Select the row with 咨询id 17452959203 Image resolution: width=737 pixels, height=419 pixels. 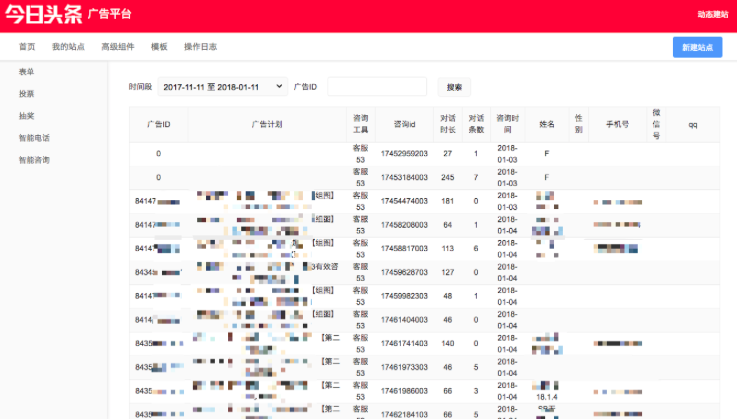pos(404,154)
